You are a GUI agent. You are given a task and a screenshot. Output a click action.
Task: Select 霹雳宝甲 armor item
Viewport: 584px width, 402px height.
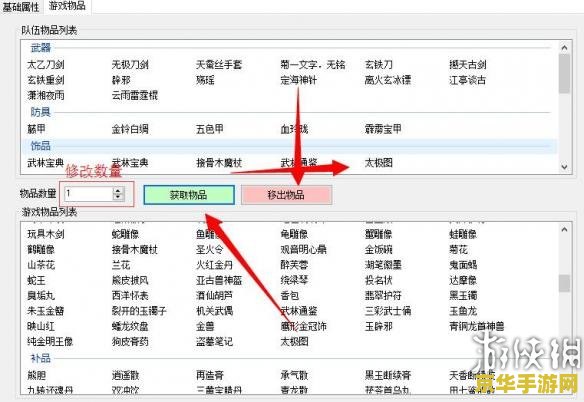pos(383,129)
